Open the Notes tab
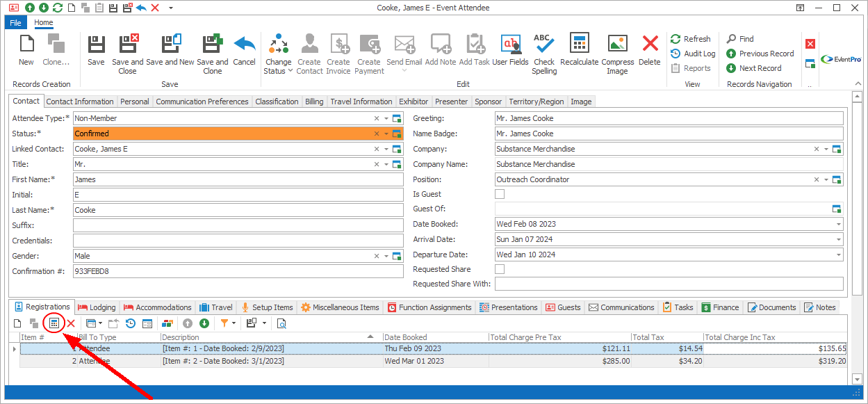Screen dimensions: 868x404 tap(820, 307)
